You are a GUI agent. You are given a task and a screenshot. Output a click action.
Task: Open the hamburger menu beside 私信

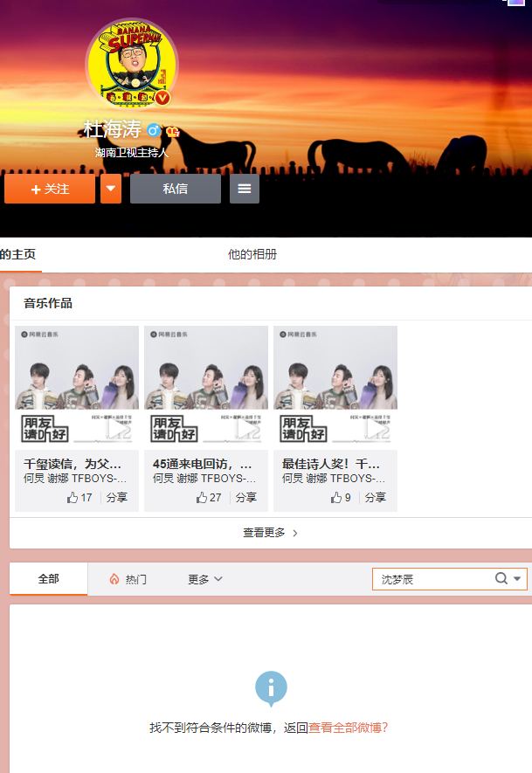tap(245, 189)
